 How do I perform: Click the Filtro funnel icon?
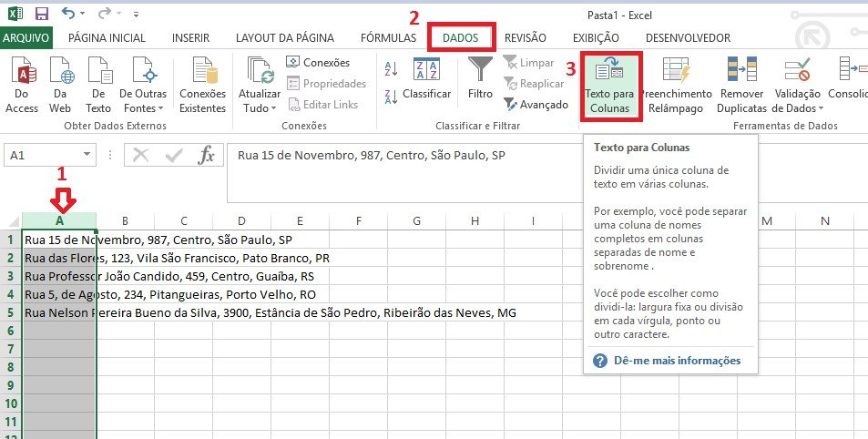480,71
